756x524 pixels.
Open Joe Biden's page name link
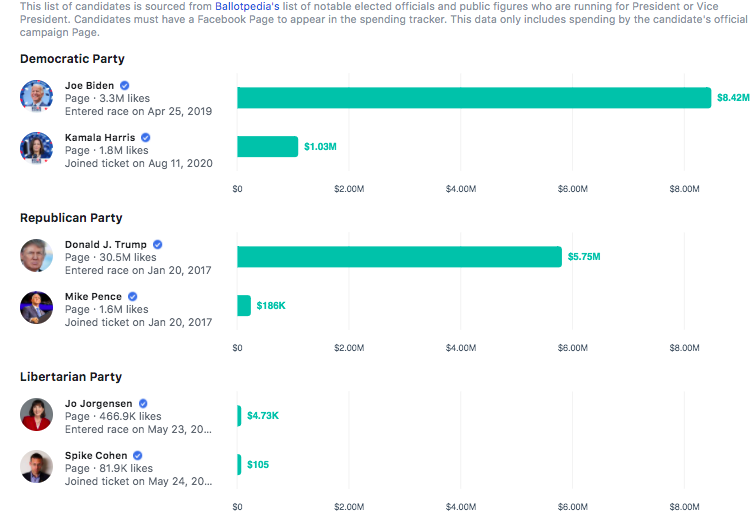pos(89,86)
